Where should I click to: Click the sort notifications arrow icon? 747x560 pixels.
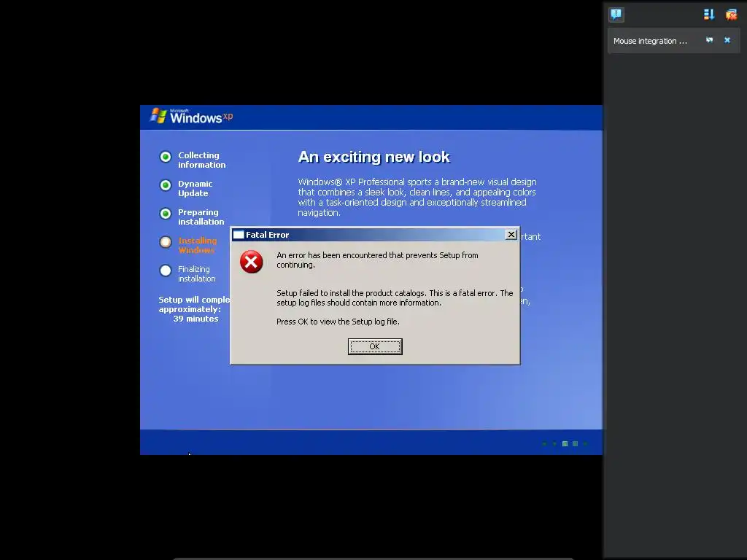pos(709,15)
